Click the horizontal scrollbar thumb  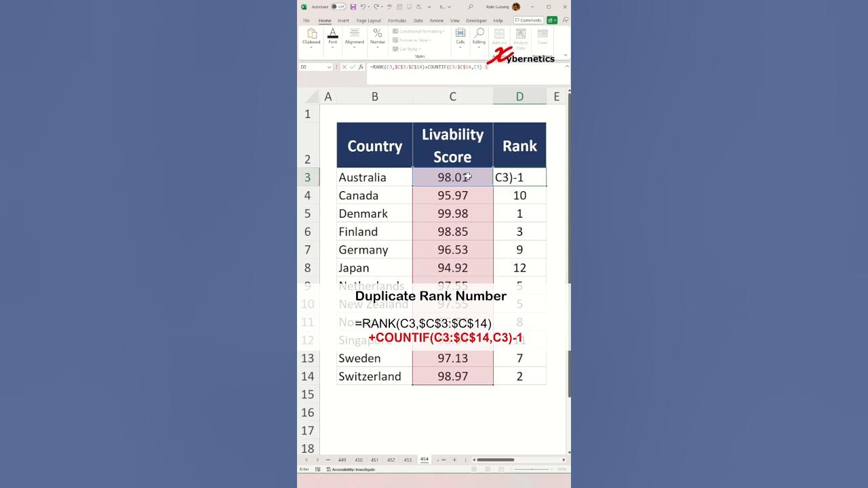495,460
